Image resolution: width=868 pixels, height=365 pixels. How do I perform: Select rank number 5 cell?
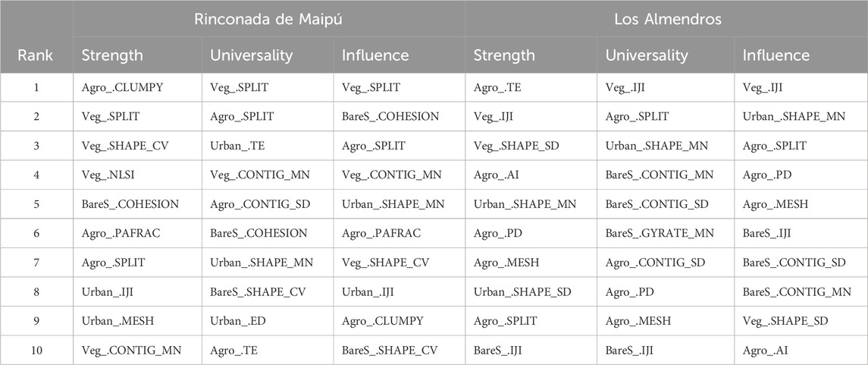point(36,204)
